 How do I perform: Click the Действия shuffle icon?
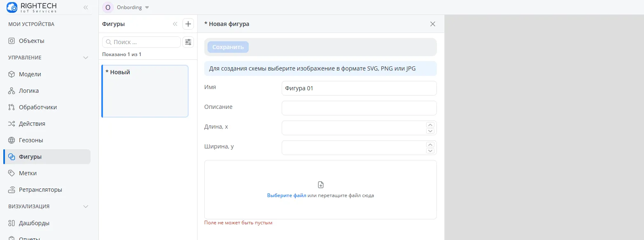click(x=12, y=124)
